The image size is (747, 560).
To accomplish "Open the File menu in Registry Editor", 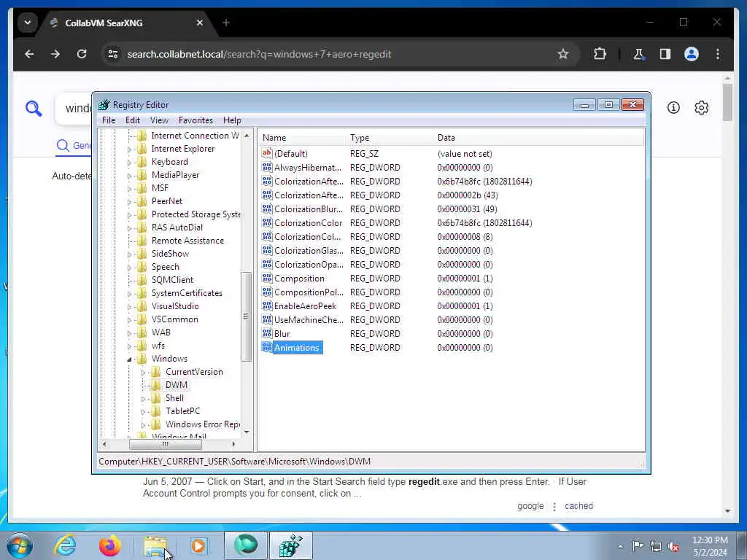I will 109,120.
